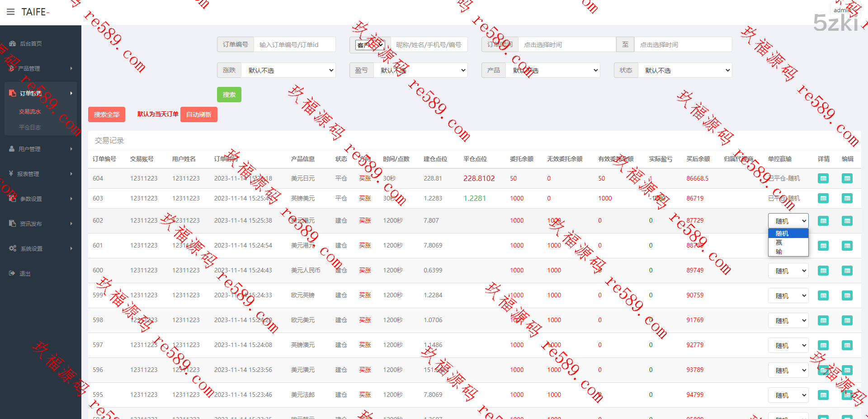Click the red 自动刷新 button
The image size is (868, 419).
198,114
